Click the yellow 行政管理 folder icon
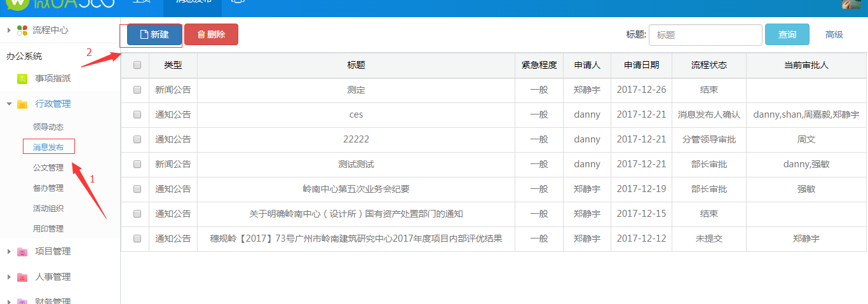Viewport: 868px width, 304px height. click(x=22, y=104)
